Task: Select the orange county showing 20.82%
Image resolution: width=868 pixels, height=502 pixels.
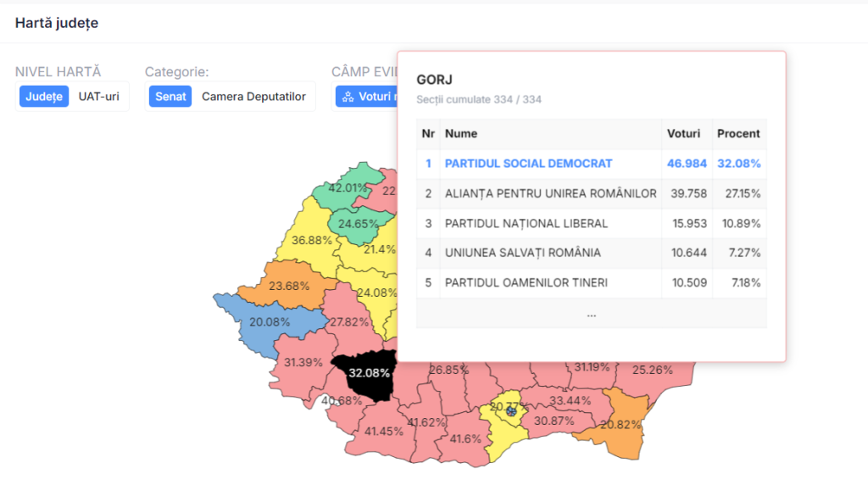Action: tap(620, 425)
